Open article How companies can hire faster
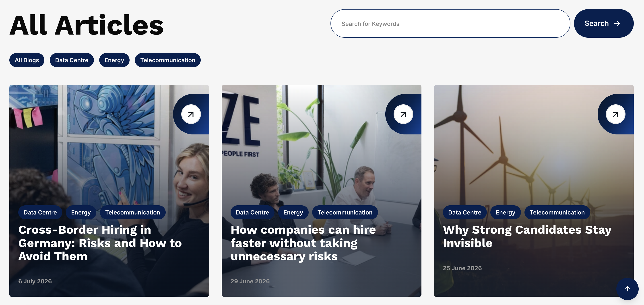Viewport: 644px width, 305px height. pos(303,243)
